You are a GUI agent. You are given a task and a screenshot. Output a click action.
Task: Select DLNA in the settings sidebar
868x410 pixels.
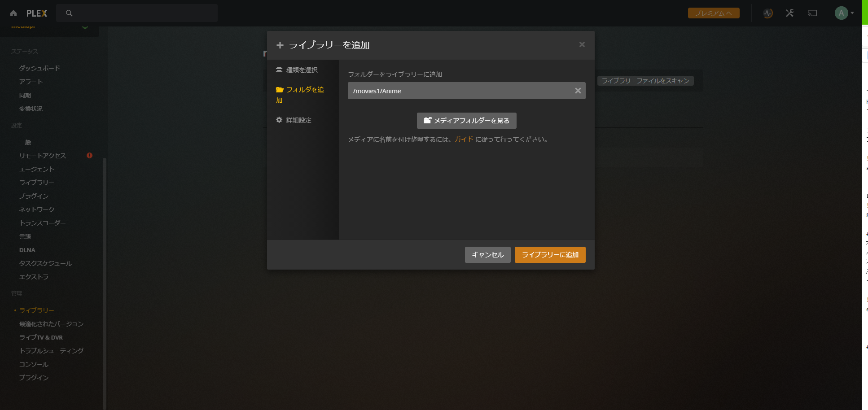click(x=27, y=250)
